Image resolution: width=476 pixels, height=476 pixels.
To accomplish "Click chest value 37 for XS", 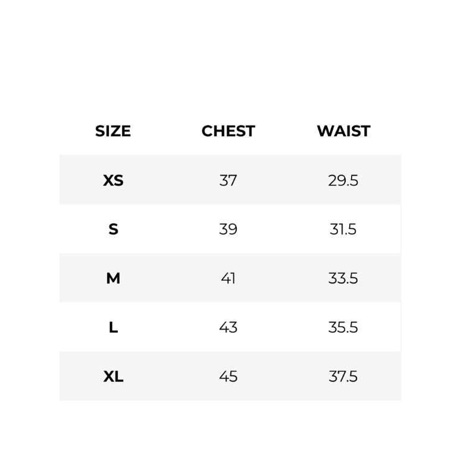I will [x=228, y=180].
